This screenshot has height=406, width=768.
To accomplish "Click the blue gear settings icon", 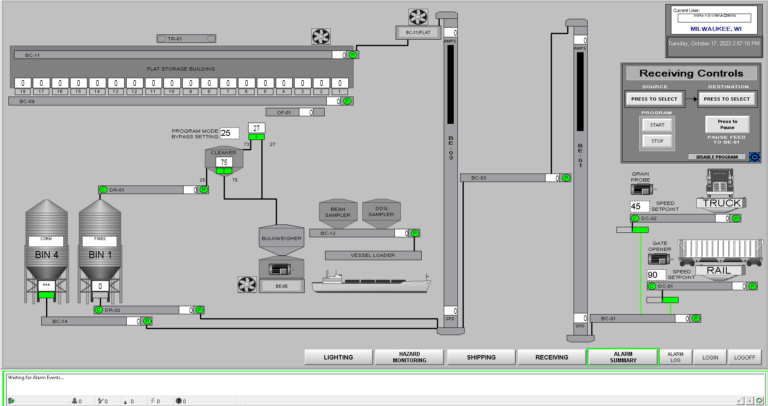I will (x=754, y=157).
